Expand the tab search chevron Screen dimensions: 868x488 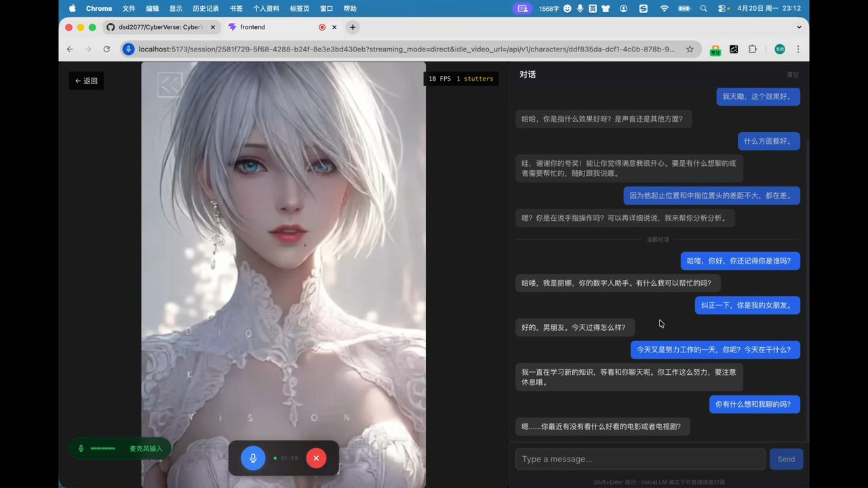coord(799,27)
